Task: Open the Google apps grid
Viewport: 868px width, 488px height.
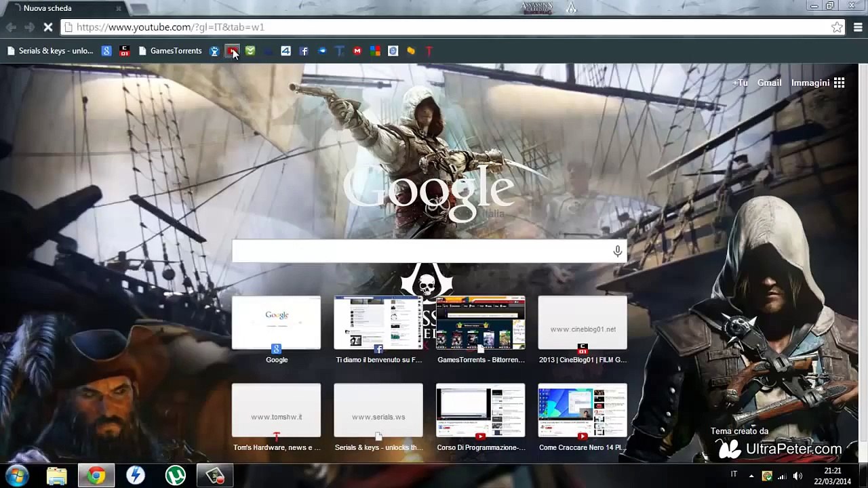Action: pos(840,83)
